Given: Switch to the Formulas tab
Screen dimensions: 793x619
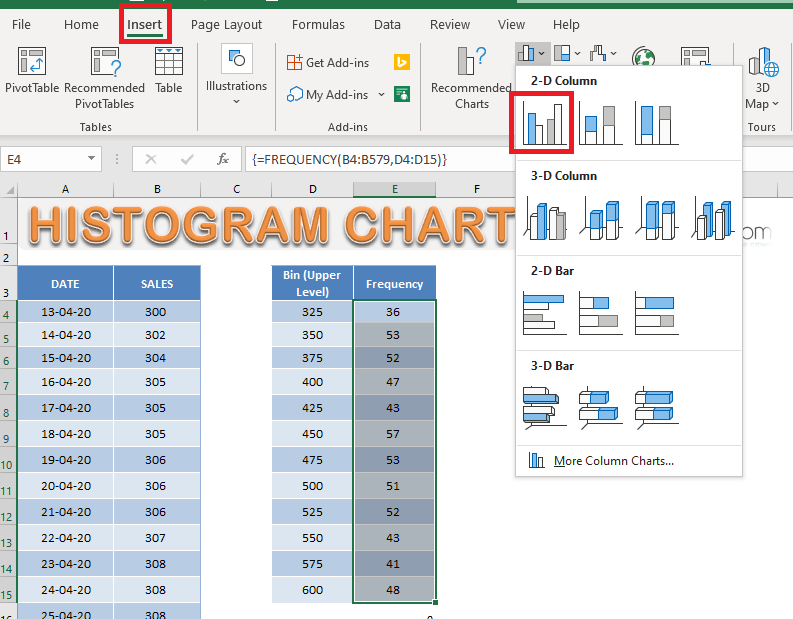Looking at the screenshot, I should (x=318, y=24).
